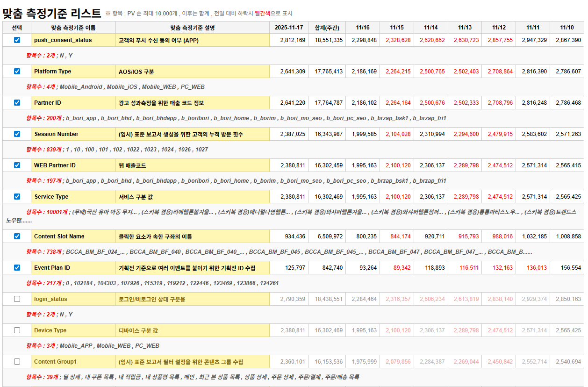Click description 광고 성과측정을 위한 매출 코드 정보
This screenshot has height=387, width=588.
click(193, 103)
